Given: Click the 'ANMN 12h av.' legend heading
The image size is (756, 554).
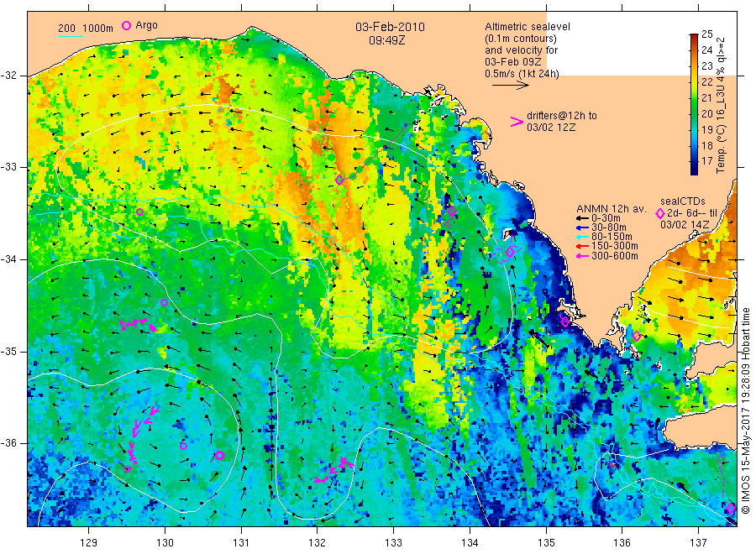Looking at the screenshot, I should (612, 209).
